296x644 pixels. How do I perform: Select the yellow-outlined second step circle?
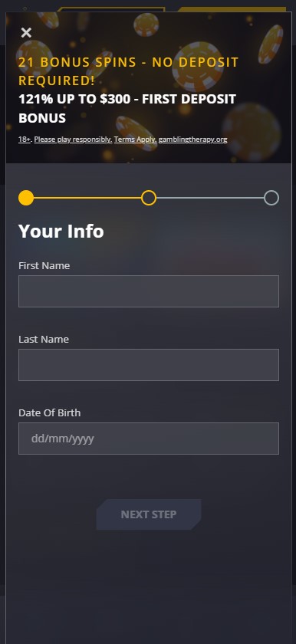pos(149,198)
